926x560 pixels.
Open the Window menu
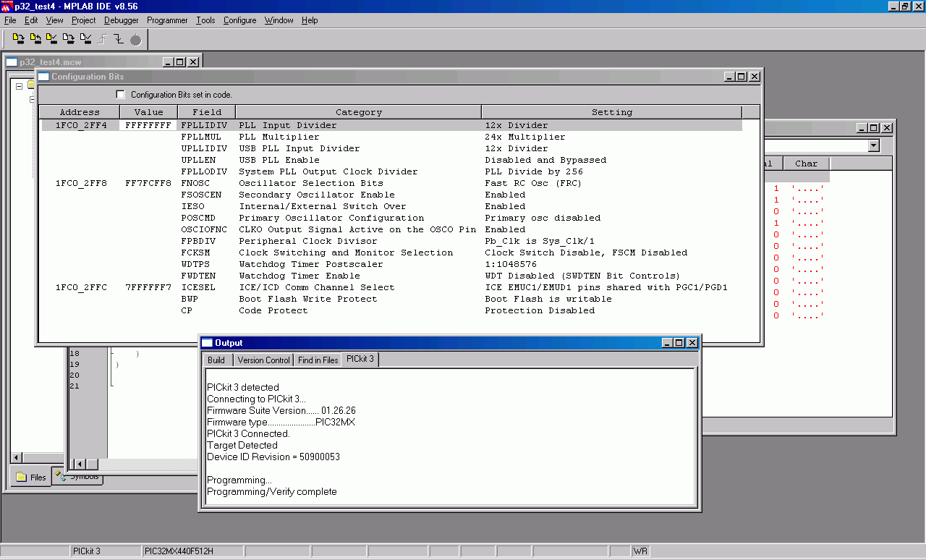click(279, 20)
